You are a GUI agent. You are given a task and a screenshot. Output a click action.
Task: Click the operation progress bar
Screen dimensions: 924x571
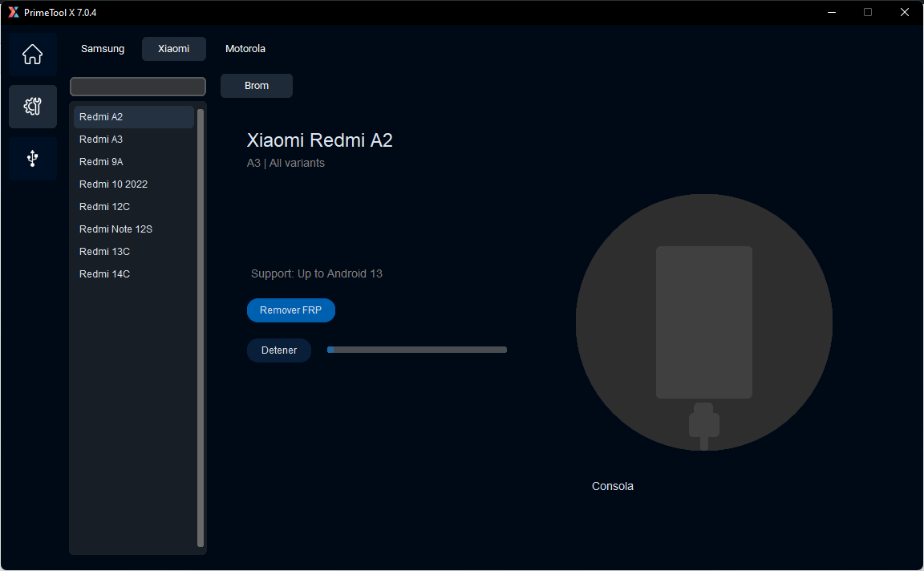(x=416, y=350)
